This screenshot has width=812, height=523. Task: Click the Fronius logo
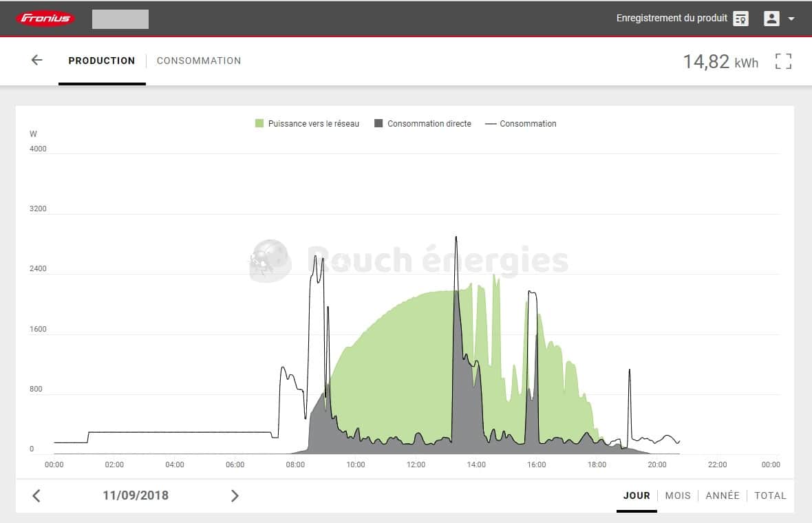click(x=45, y=19)
